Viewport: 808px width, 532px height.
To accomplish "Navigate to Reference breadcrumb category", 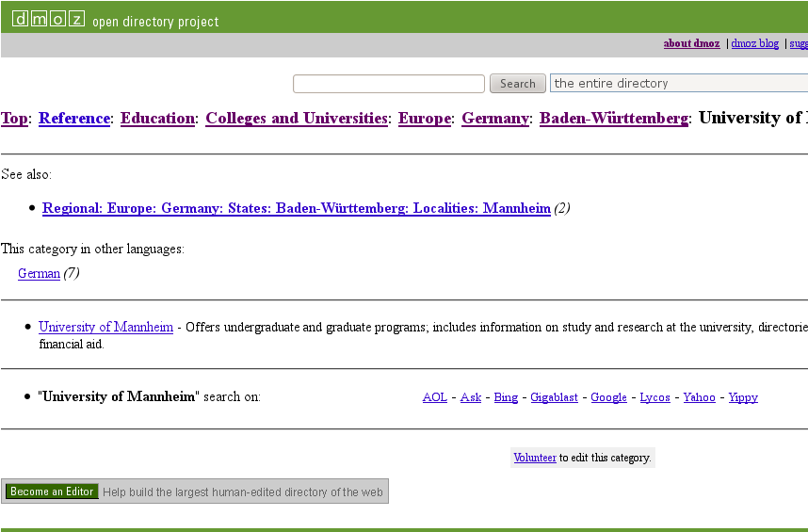I will click(74, 119).
